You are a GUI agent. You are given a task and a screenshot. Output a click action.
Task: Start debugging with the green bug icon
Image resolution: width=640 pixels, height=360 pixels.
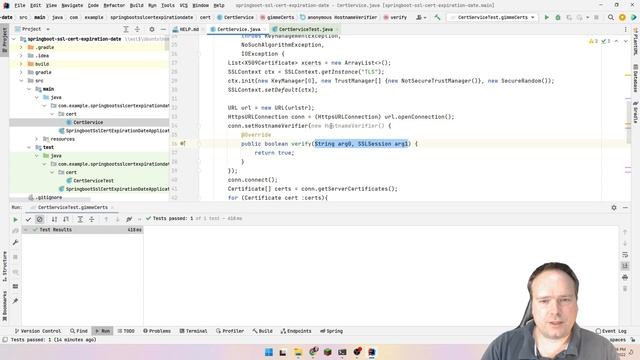[558, 18]
